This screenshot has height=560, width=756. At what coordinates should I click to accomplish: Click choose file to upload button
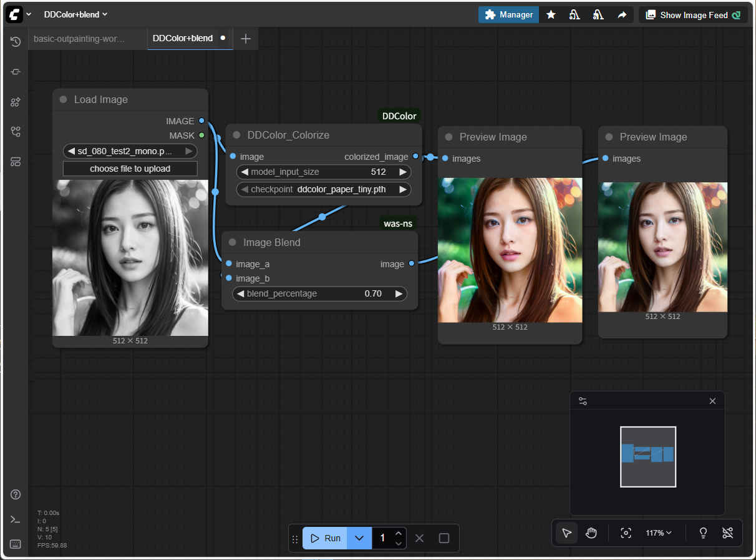tap(130, 169)
